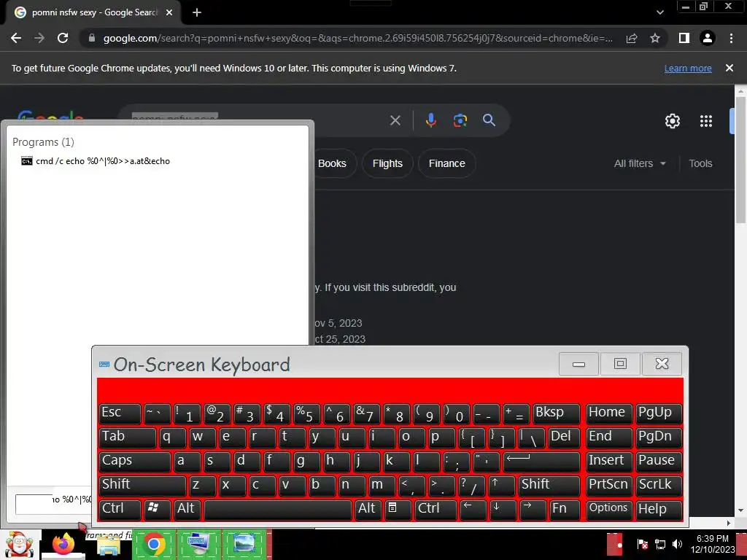Open a new tab with the plus button
Viewport: 747px width, 560px height.
coord(197,12)
